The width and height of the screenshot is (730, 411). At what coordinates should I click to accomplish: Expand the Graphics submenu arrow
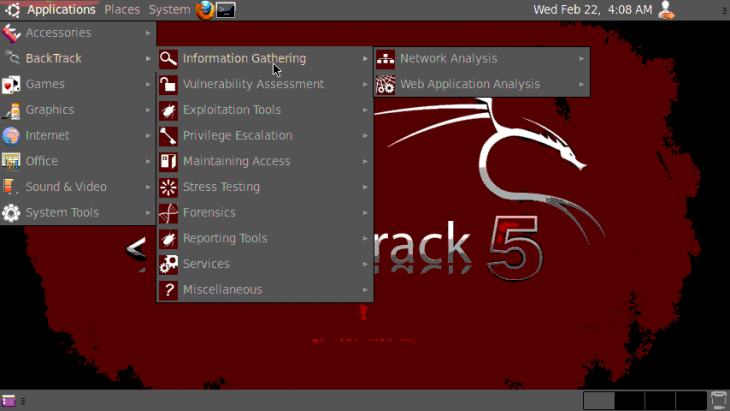(x=148, y=110)
